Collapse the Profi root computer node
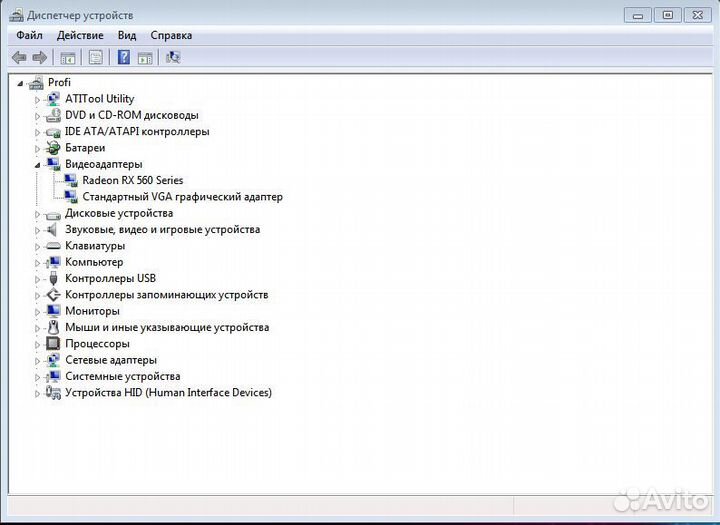 coord(20,83)
